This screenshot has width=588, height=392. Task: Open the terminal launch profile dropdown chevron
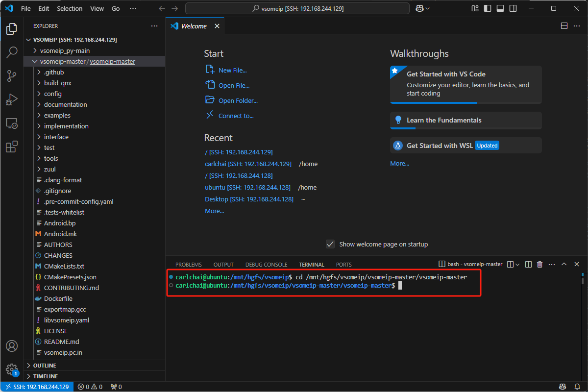coord(517,264)
